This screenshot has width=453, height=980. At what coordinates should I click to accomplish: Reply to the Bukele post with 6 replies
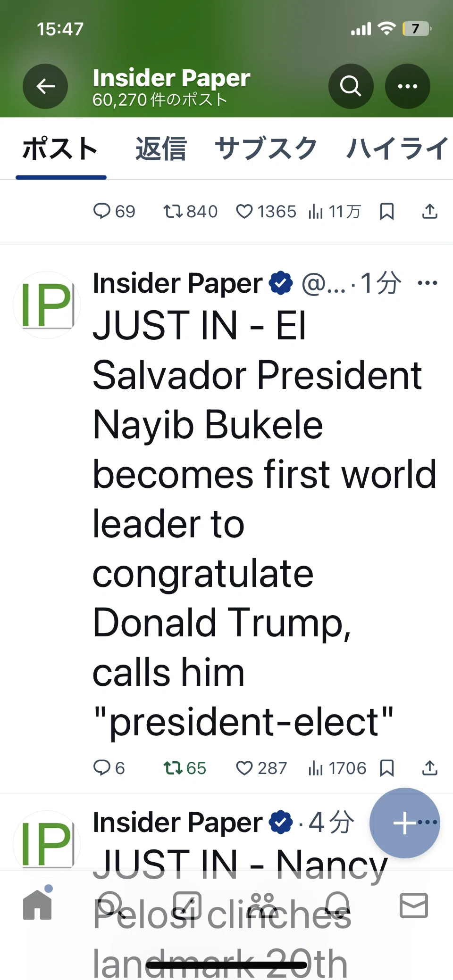pos(109,768)
